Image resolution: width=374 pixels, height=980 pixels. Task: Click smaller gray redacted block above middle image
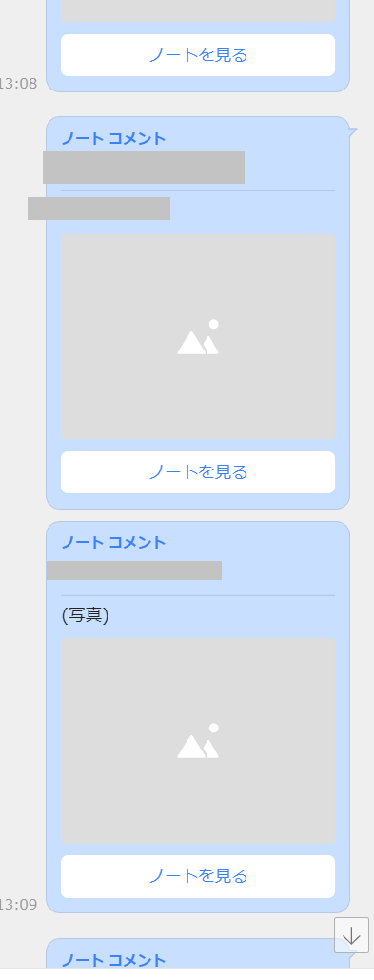99,209
